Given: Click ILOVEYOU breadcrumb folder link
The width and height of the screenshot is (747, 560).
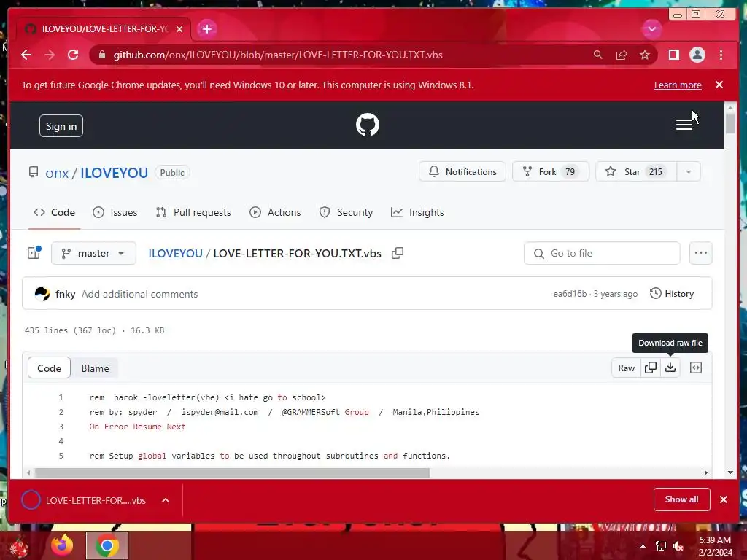Looking at the screenshot, I should [175, 253].
